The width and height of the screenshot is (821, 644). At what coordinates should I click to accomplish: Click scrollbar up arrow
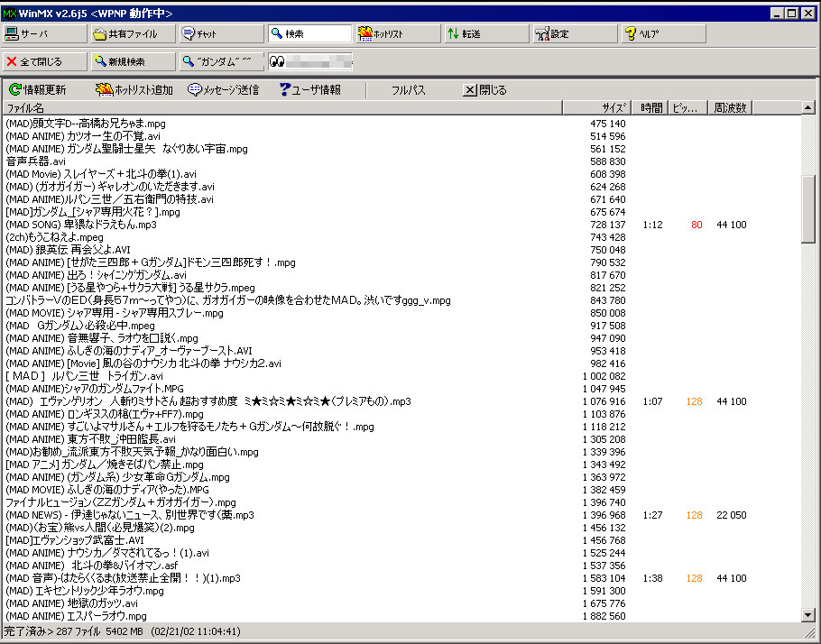[x=807, y=108]
